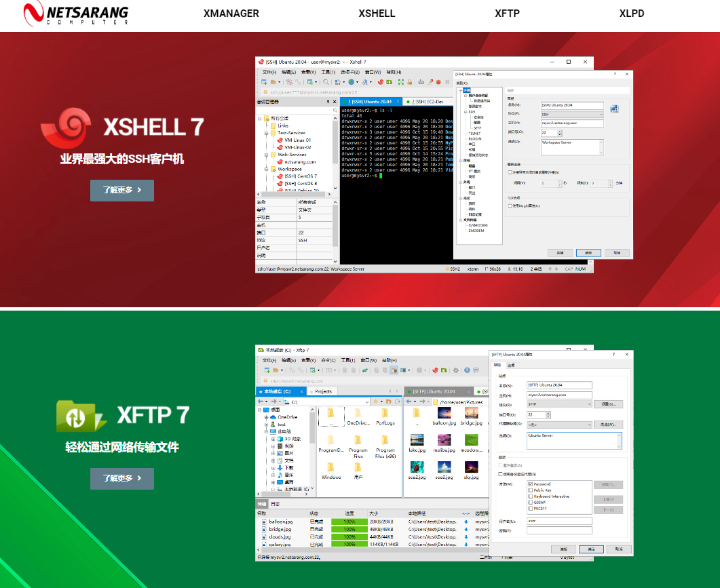Click the star bookmark icon in Xftp local pane

click(375, 401)
